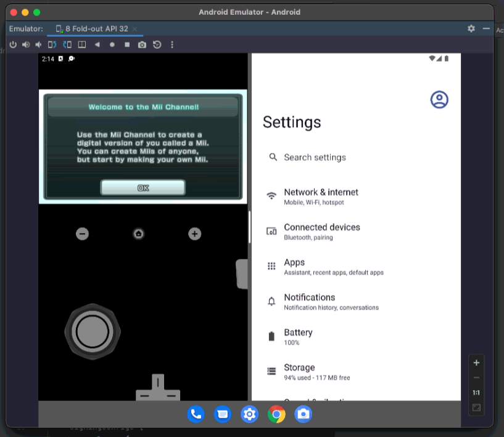Launch Settings app from taskbar

[x=249, y=414]
